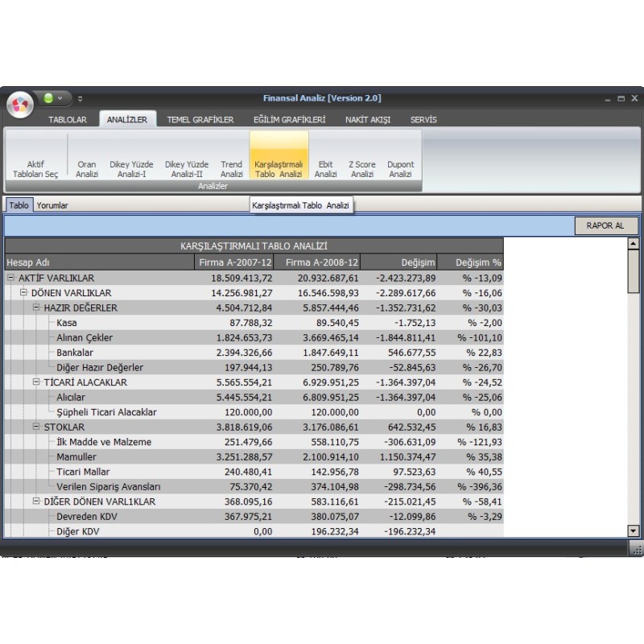Screen dimensions: 644x644
Task: Switch to the NAKİT AKIŞI tab
Action: pos(368,119)
